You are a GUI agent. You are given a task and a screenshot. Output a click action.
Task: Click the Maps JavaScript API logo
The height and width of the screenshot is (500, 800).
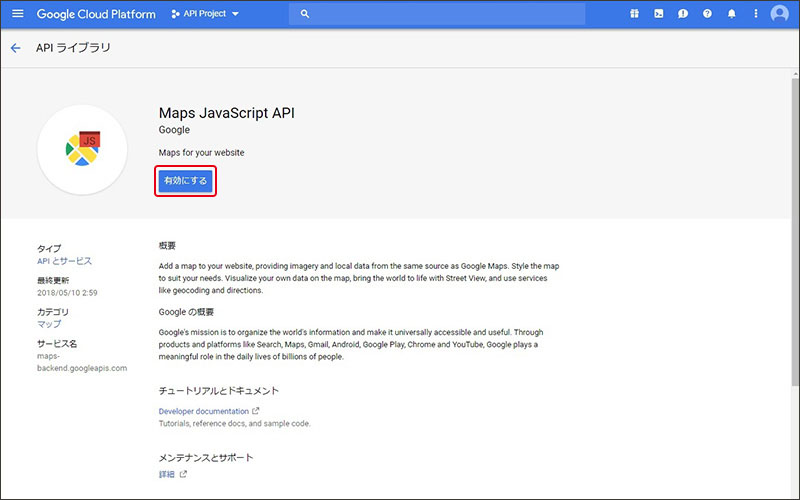82,149
